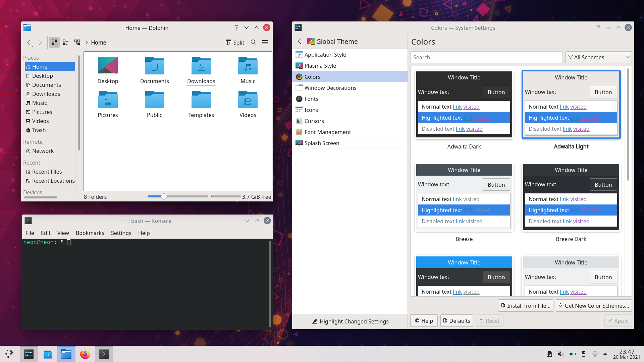Click the Help button in Colors settings
This screenshot has height=362, width=644.
click(x=424, y=321)
